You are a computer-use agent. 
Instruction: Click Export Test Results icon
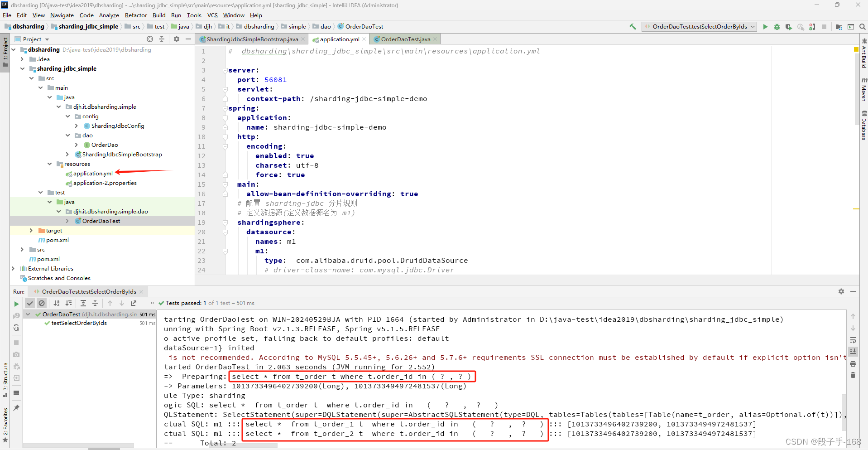(x=134, y=303)
